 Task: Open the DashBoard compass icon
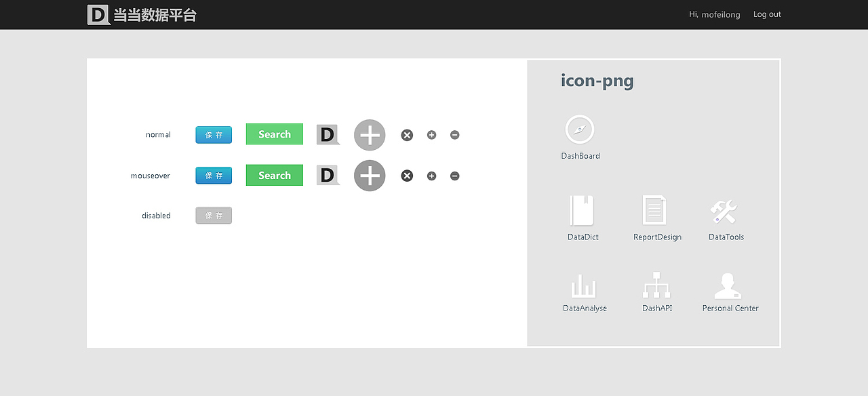point(580,130)
